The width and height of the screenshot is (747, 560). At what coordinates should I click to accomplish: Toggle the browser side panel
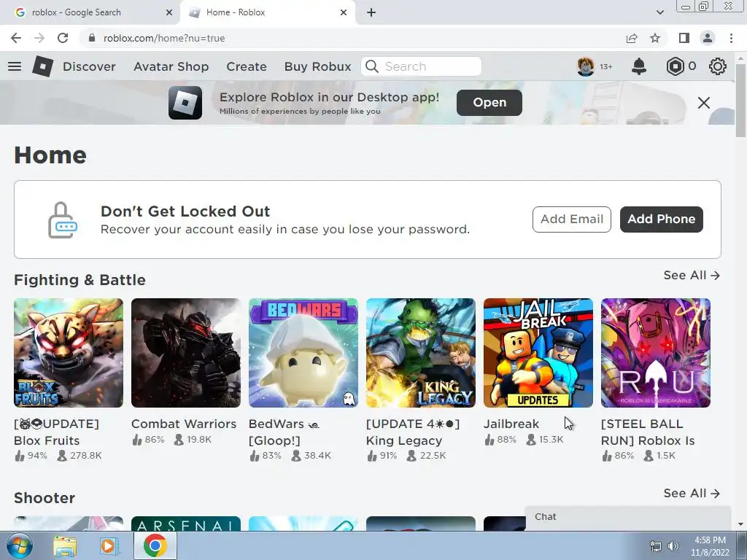[x=684, y=38]
